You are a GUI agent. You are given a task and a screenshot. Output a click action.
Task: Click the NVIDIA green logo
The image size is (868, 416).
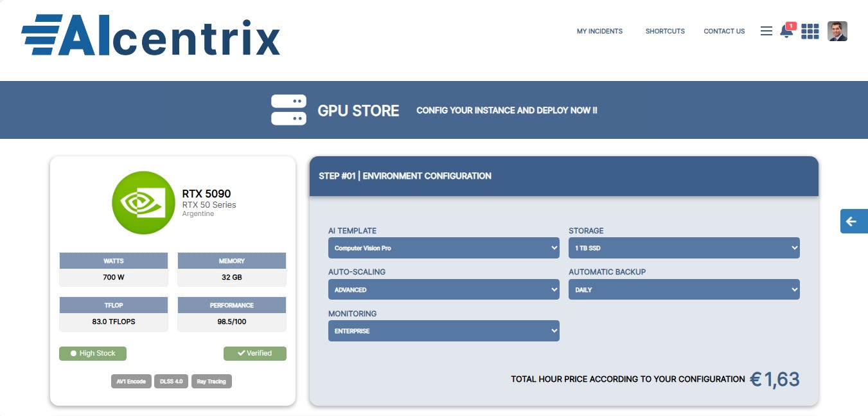pos(143,203)
